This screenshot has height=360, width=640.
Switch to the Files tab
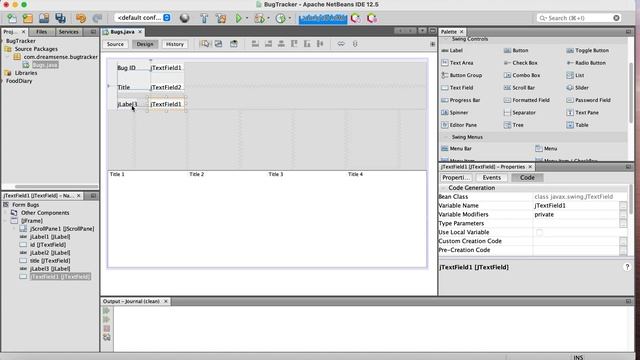41,31
